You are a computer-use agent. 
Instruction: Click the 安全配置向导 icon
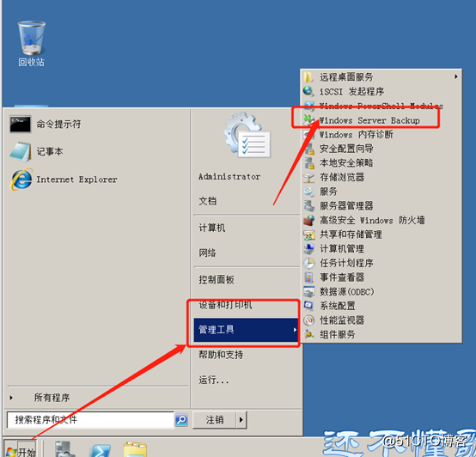point(309,149)
